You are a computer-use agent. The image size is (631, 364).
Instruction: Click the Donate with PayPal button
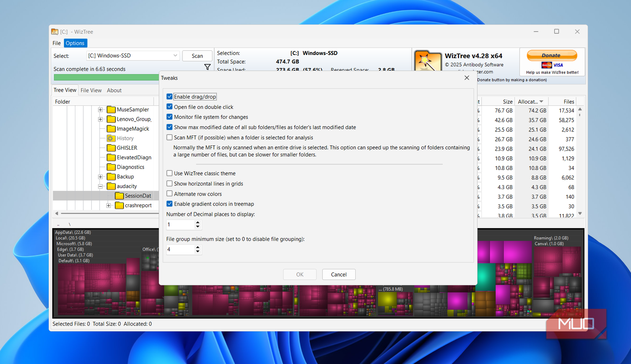click(552, 55)
